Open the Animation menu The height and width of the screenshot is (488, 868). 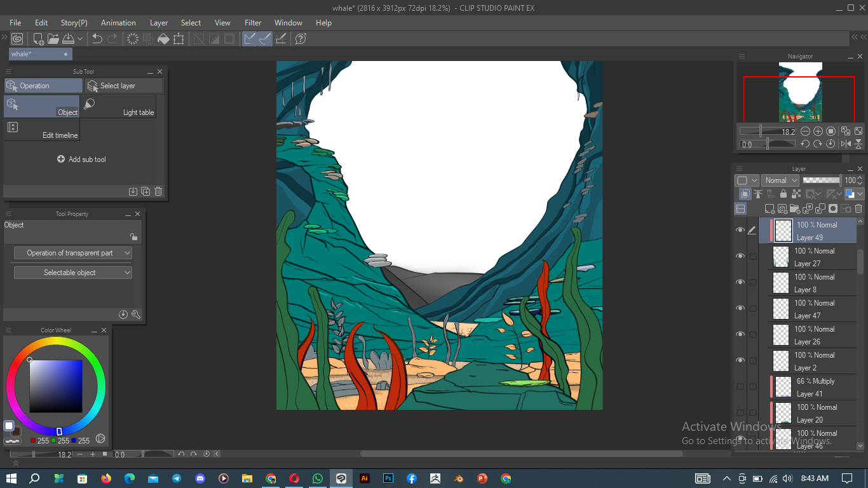pos(118,23)
